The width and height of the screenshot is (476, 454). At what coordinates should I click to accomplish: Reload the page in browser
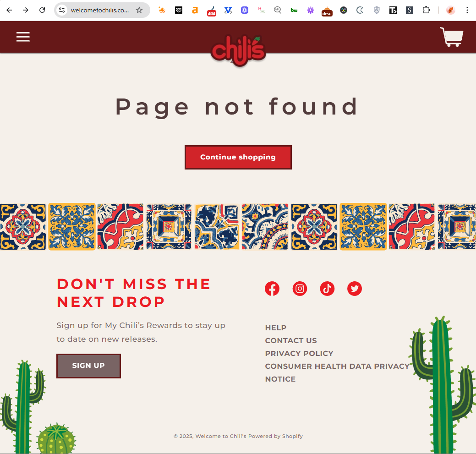click(x=42, y=11)
